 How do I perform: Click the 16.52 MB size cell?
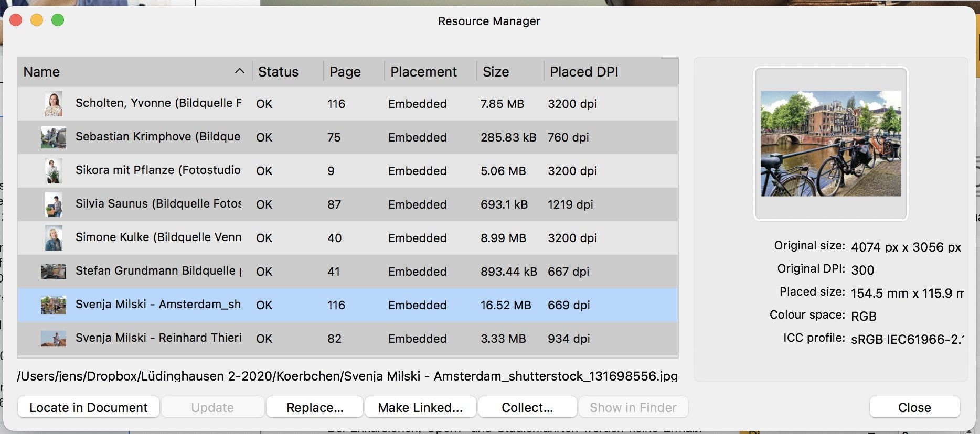tap(506, 305)
